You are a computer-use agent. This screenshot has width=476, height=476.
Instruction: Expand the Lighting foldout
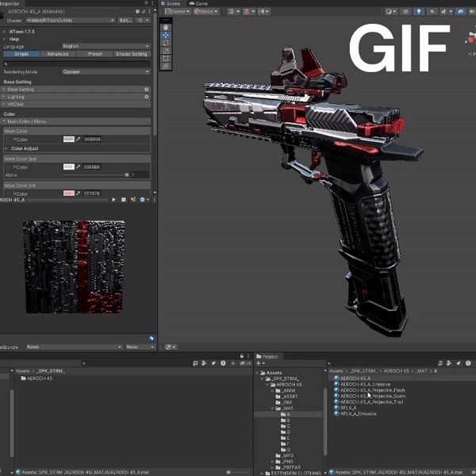point(4,97)
